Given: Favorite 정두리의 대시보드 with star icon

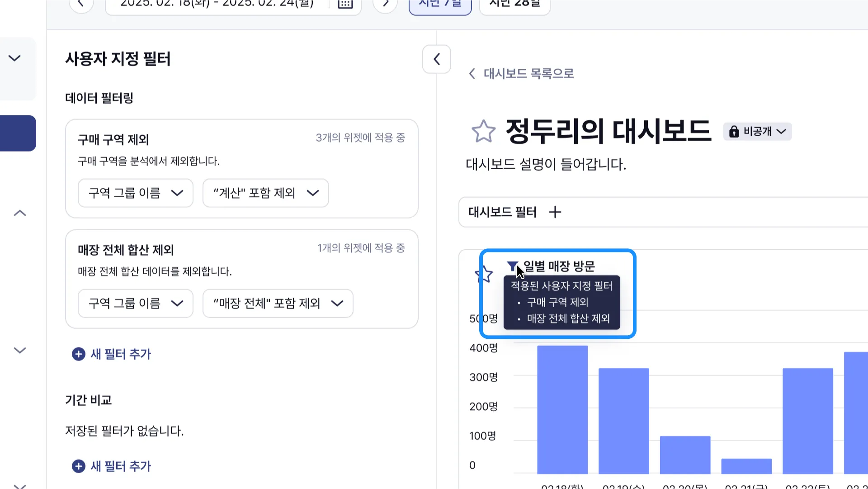Looking at the screenshot, I should 483,131.
